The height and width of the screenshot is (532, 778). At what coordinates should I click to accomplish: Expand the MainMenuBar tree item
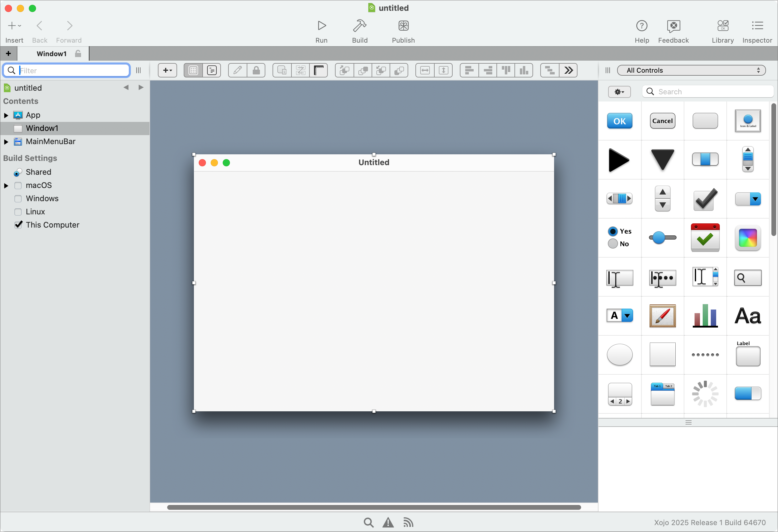[x=6, y=142]
